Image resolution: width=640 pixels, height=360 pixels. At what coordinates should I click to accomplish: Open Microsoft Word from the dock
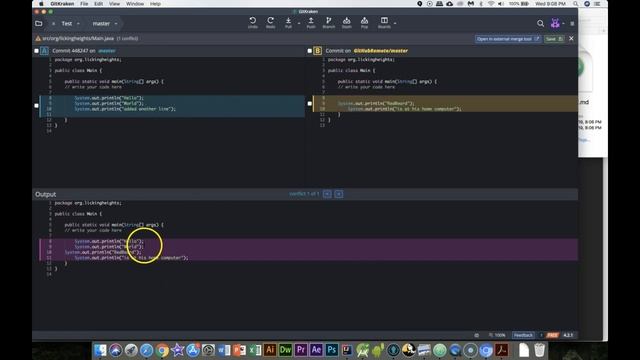[224, 350]
